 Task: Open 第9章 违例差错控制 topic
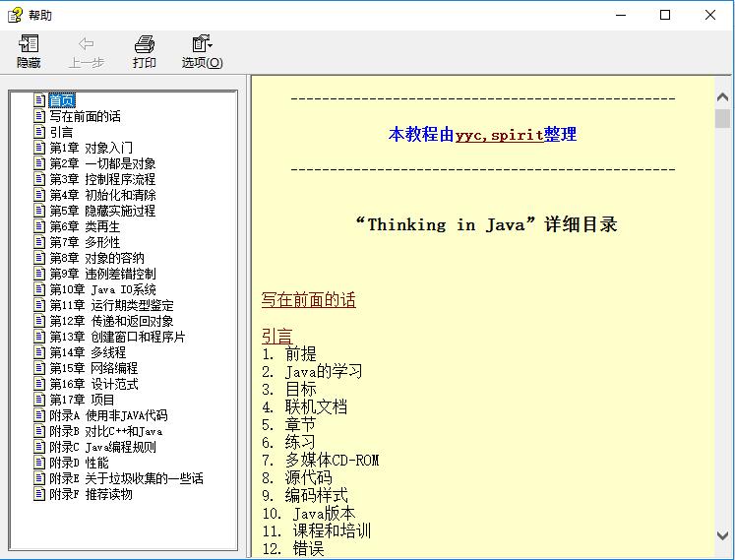click(102, 274)
